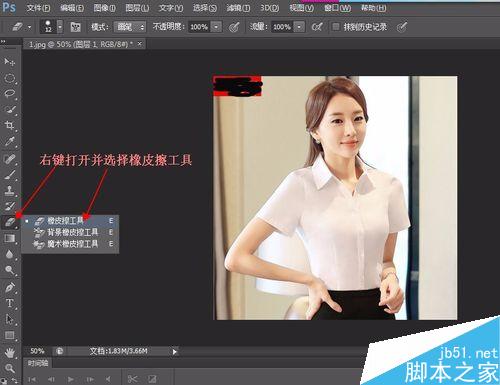The height and width of the screenshot is (385, 500).
Task: Select the Elliptical Marquee tool
Action: pyautogui.click(x=9, y=79)
